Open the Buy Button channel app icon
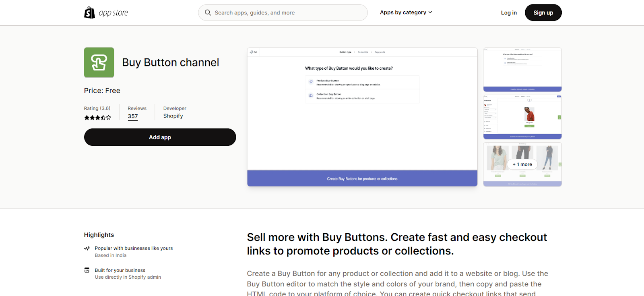The width and height of the screenshot is (644, 296). click(99, 62)
